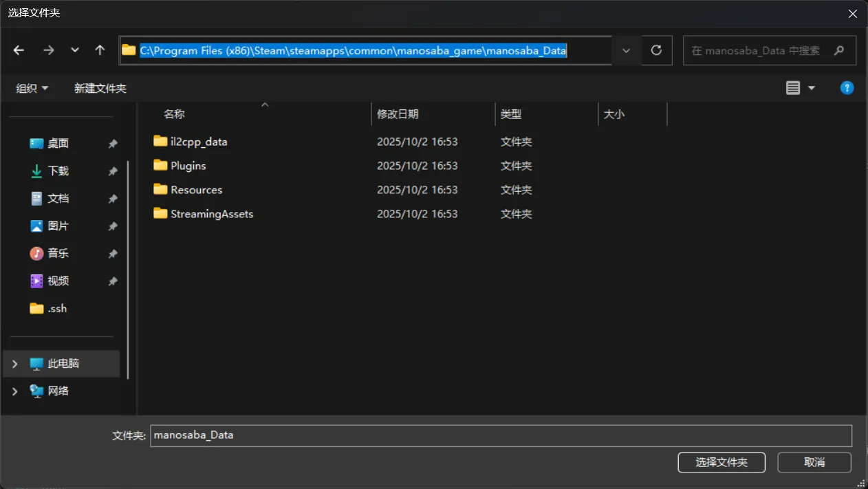The image size is (868, 489).
Task: Click the Forward navigation arrow
Action: pyautogui.click(x=48, y=50)
